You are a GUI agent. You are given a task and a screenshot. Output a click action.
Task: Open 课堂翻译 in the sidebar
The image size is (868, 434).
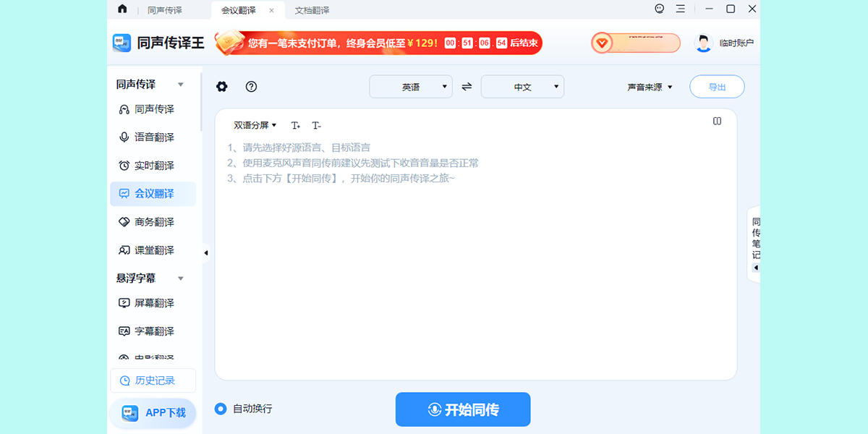[153, 250]
